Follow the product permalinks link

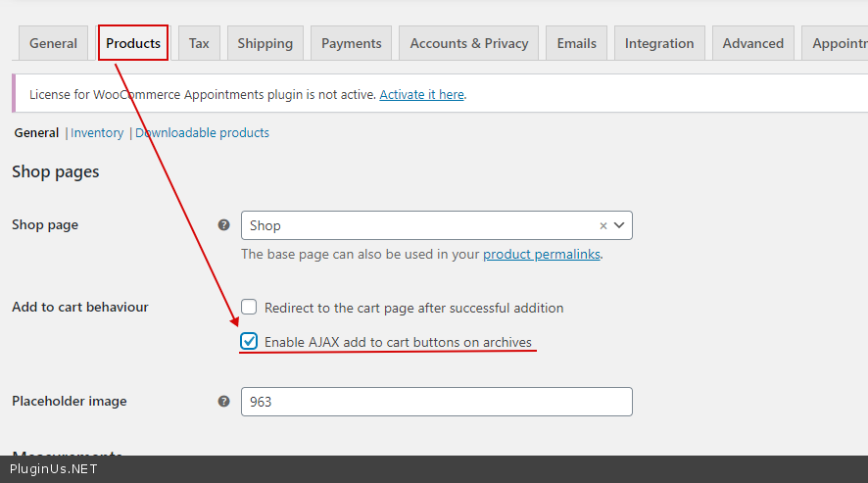[542, 255]
